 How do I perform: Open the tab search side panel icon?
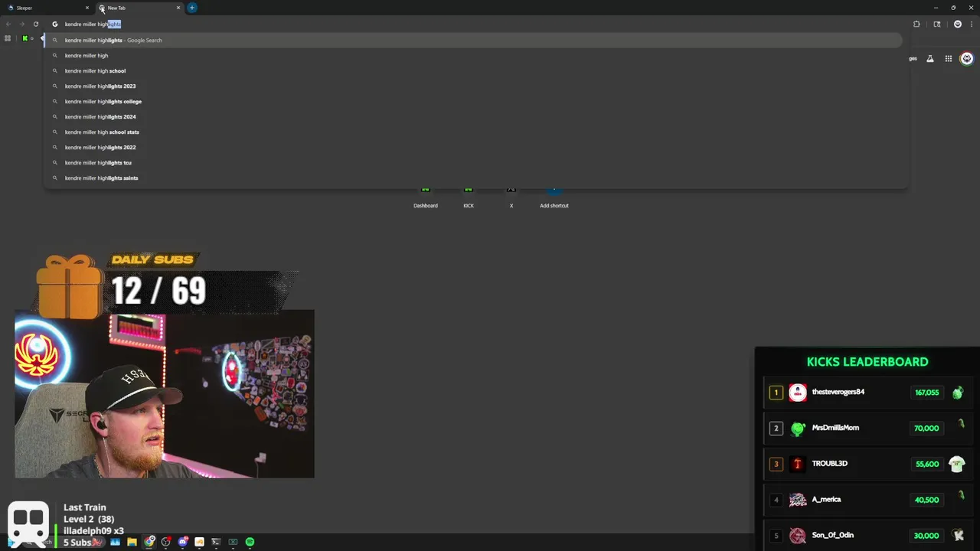pos(937,24)
